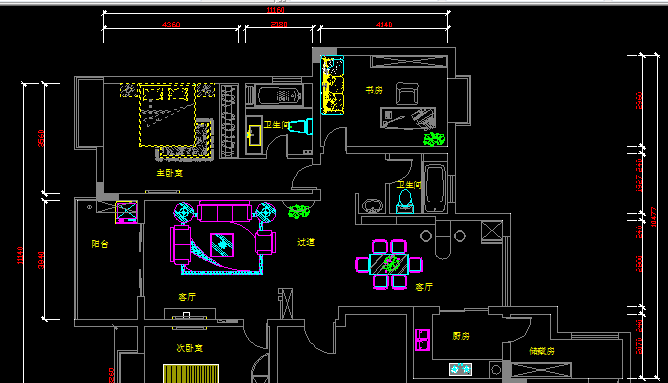This screenshot has width=668, height=383.
Task: Select the left magenta armchair sofa
Action: (x=181, y=245)
